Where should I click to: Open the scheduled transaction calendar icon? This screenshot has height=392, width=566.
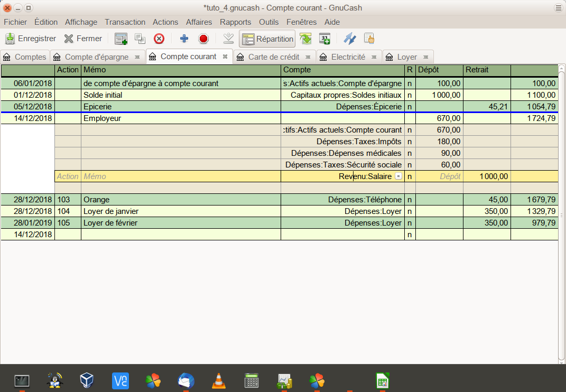coord(324,39)
